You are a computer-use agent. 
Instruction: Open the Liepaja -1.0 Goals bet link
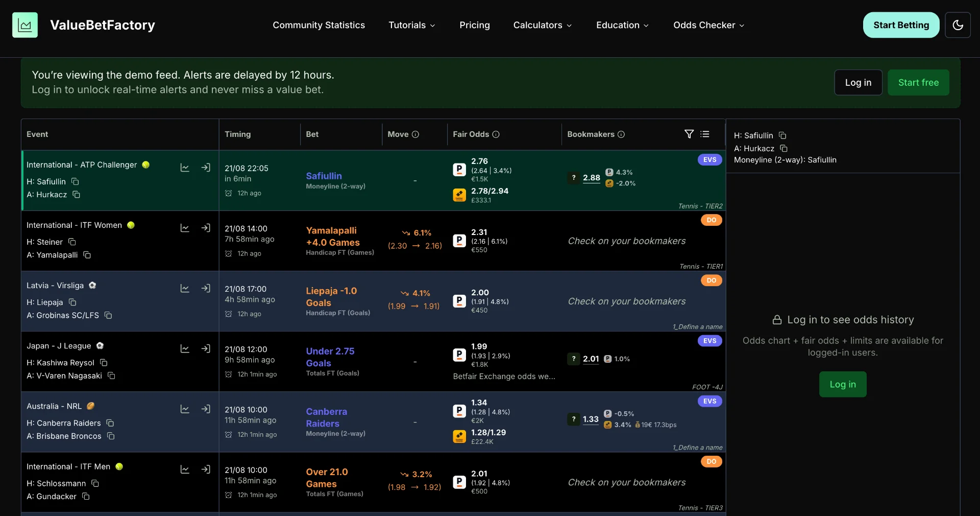(x=331, y=297)
